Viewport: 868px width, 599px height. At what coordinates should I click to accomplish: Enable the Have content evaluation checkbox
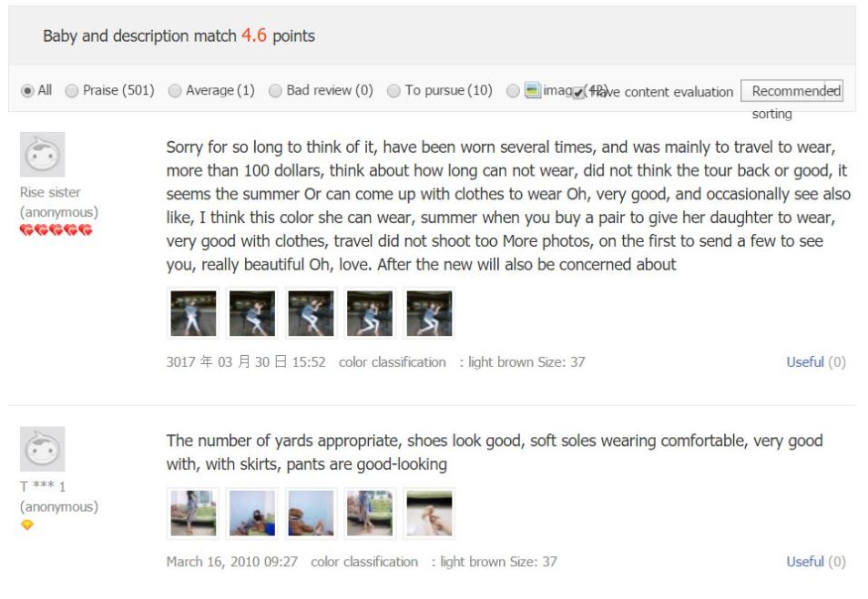[579, 91]
